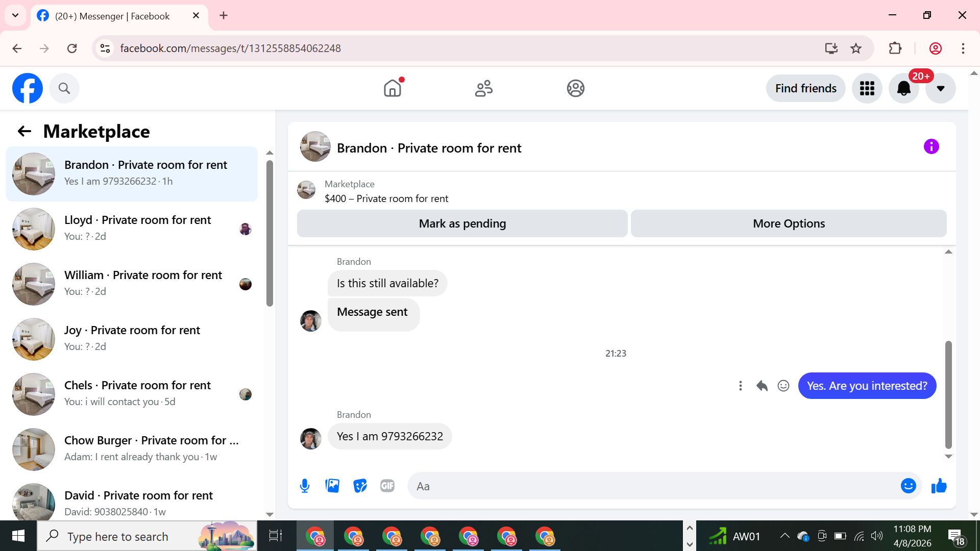
Task: Switch to the Friends tab
Action: click(484, 88)
